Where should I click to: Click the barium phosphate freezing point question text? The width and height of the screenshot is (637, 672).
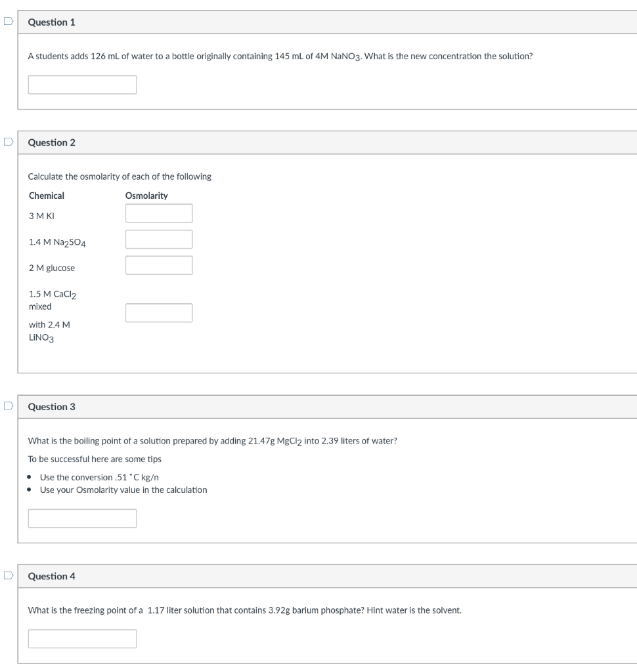pos(244,610)
